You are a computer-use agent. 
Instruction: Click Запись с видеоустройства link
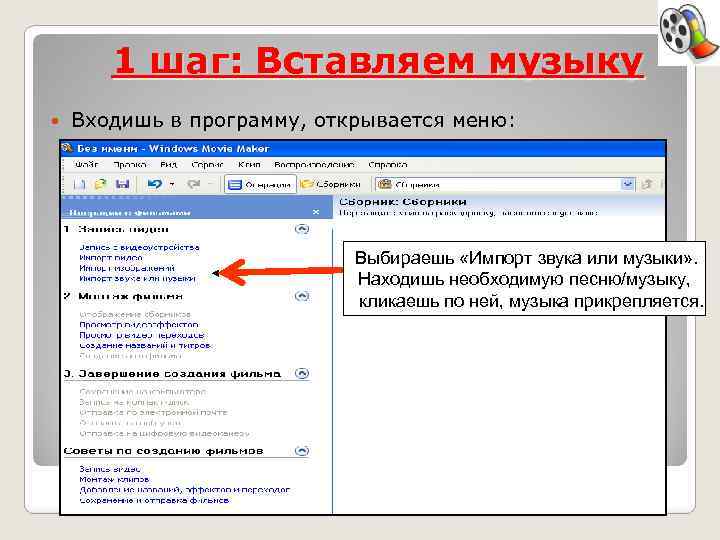click(140, 248)
